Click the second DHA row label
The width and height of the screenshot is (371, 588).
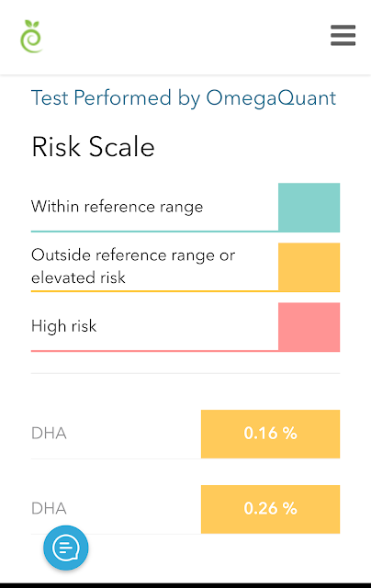pos(49,509)
